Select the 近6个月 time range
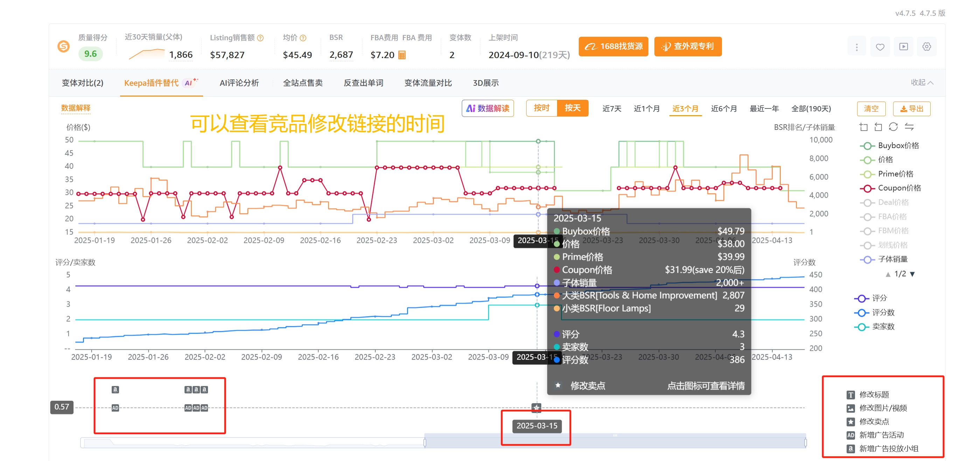This screenshot has width=980, height=461. [724, 109]
